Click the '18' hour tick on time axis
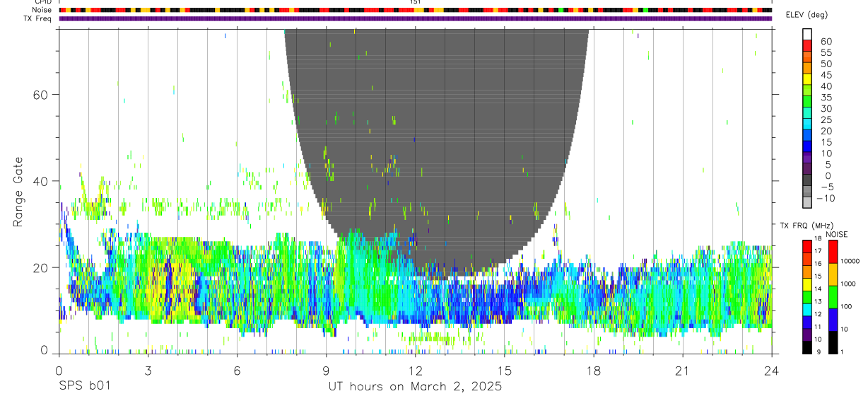This screenshot has width=868, height=401. click(593, 371)
